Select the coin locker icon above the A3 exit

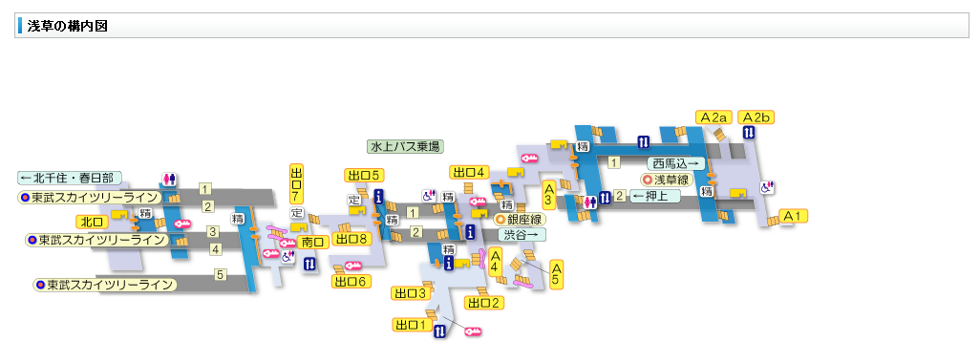click(530, 158)
